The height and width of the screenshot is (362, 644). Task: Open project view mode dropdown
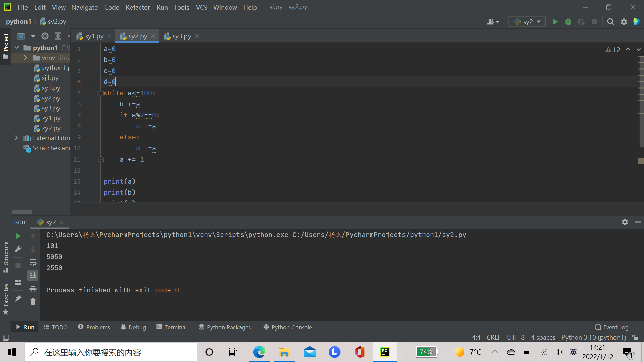[x=26, y=36]
